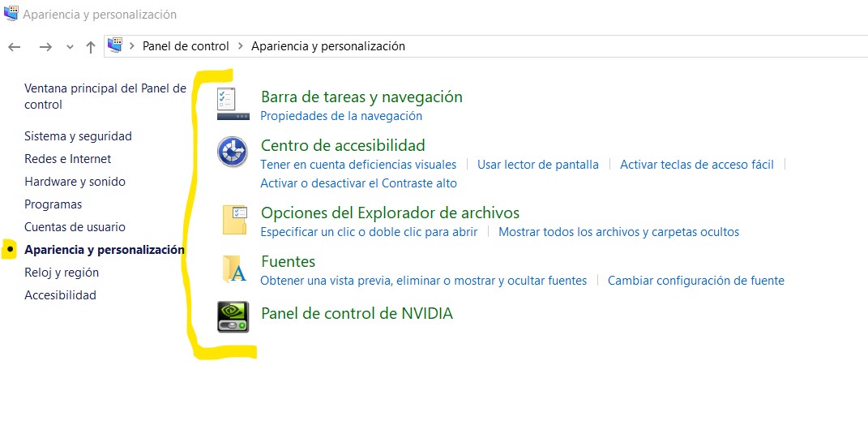The width and height of the screenshot is (868, 421).
Task: Click Usar lector de pantalla link
Action: point(537,165)
